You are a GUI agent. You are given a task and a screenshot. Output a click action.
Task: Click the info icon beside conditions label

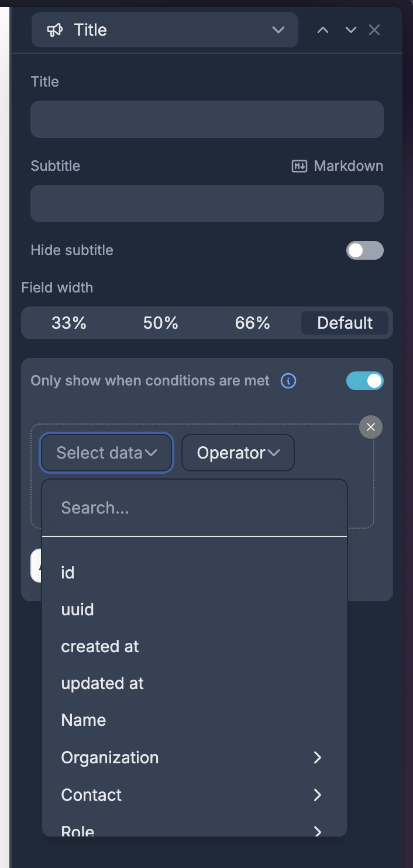click(x=288, y=381)
